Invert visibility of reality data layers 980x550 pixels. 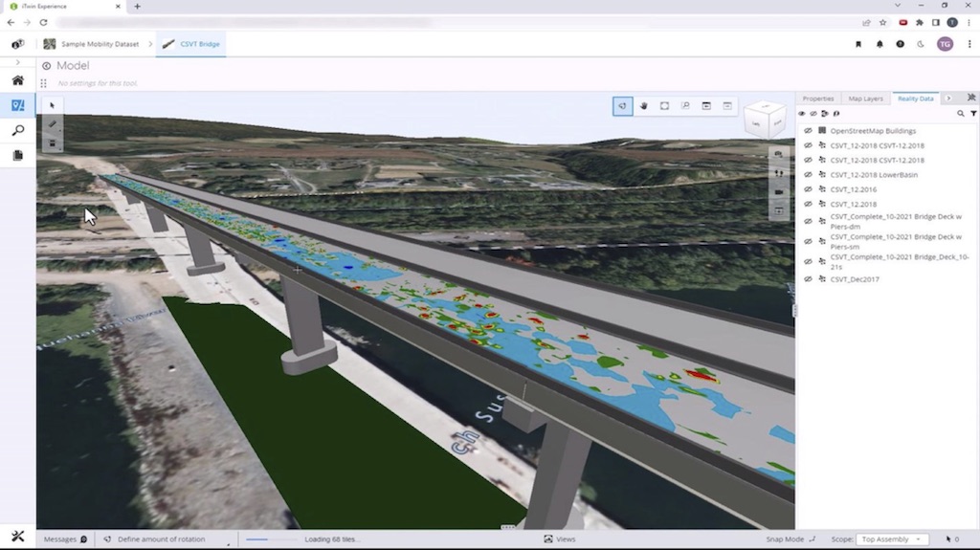pos(825,114)
